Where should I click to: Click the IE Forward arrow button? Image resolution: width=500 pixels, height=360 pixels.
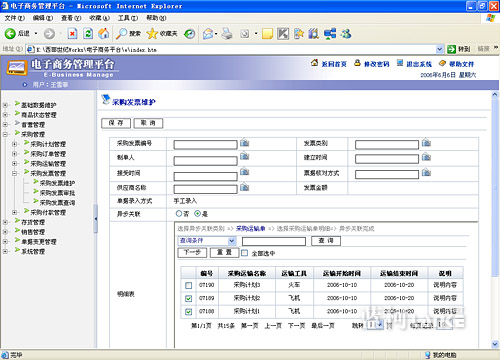click(49, 33)
